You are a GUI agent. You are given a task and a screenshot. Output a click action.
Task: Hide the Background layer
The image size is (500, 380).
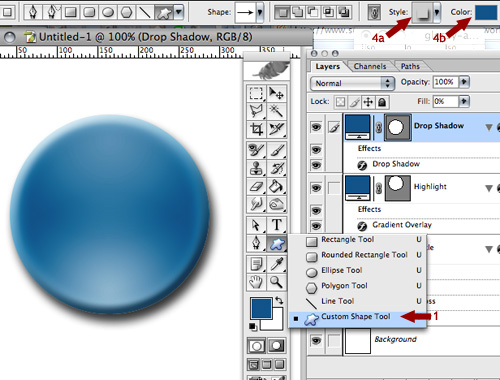316,340
